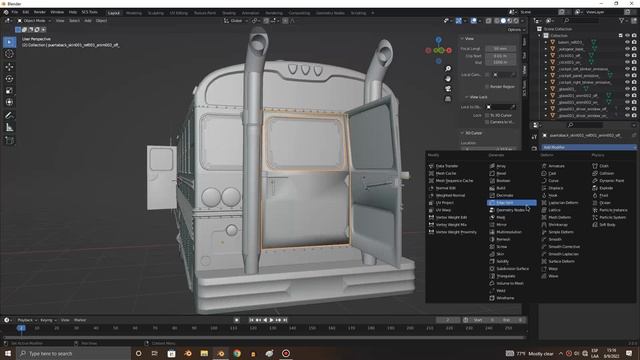
Task: Hide the first outliner object with eye icon
Action: (x=627, y=42)
